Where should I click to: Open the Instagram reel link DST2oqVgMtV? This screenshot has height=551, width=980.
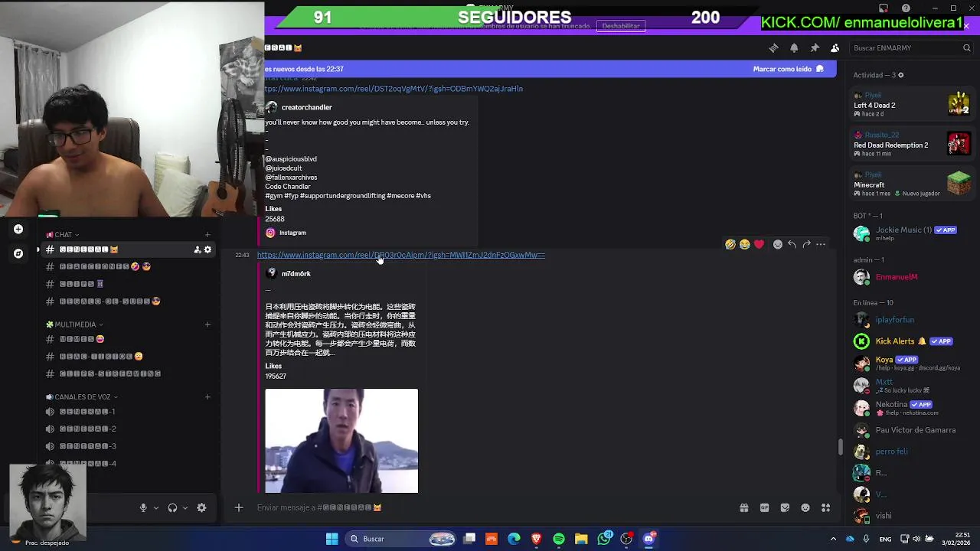tap(394, 89)
